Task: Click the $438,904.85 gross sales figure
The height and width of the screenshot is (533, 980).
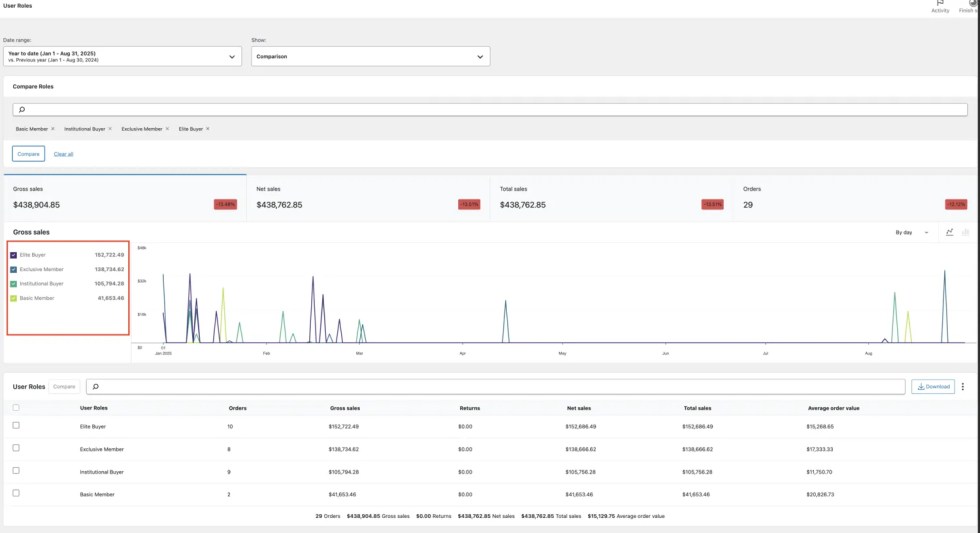Action: tap(36, 205)
